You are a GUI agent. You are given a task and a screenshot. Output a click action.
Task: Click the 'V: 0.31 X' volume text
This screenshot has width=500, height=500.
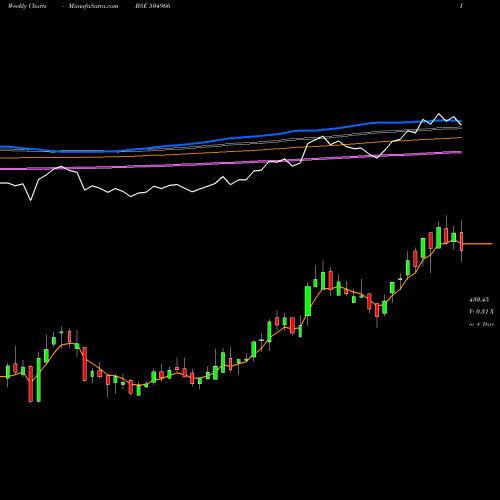point(481,312)
